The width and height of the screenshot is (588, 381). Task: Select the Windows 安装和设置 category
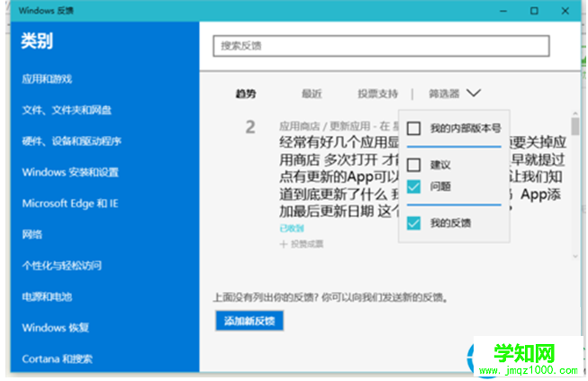70,172
